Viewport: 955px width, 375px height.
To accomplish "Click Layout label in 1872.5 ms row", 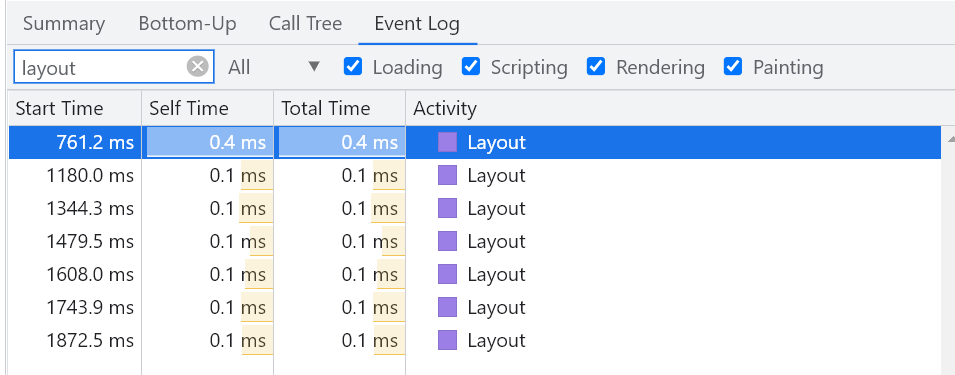I will coord(496,341).
